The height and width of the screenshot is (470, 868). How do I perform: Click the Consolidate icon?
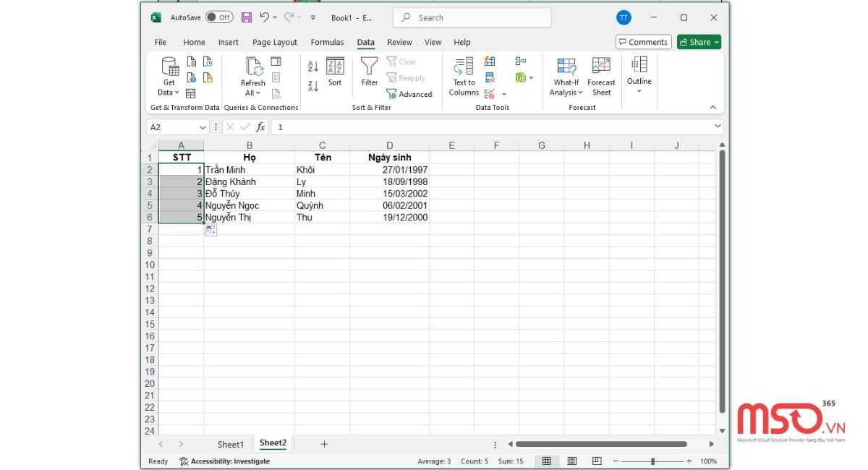pyautogui.click(x=521, y=62)
